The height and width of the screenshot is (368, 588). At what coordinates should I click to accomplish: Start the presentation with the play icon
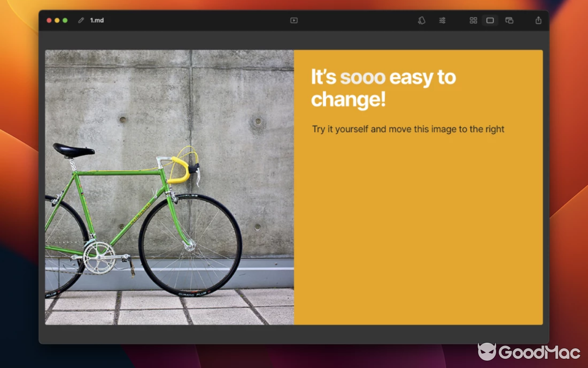pos(294,20)
